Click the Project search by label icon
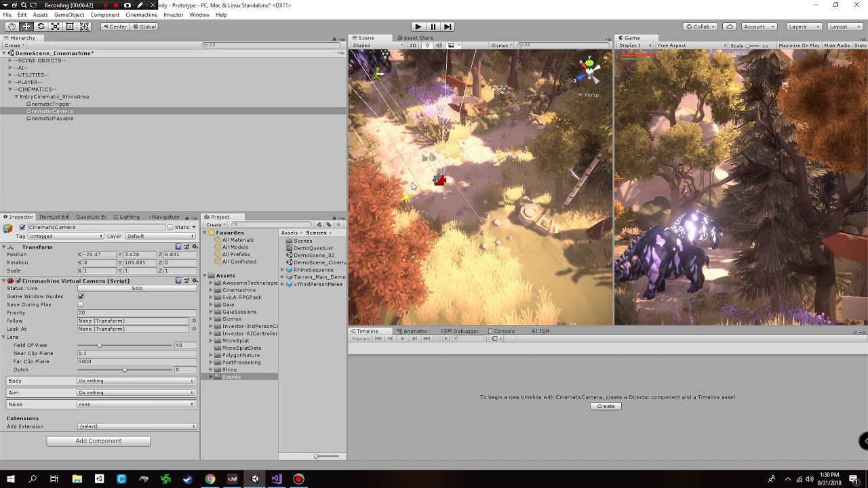Viewport: 868px width, 488px height. click(x=328, y=224)
